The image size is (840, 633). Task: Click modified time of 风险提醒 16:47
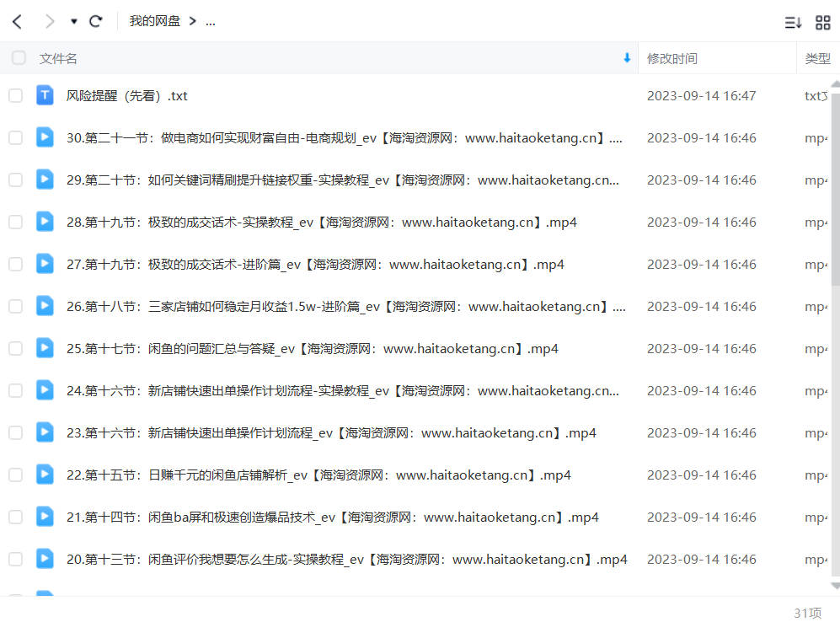tap(701, 96)
